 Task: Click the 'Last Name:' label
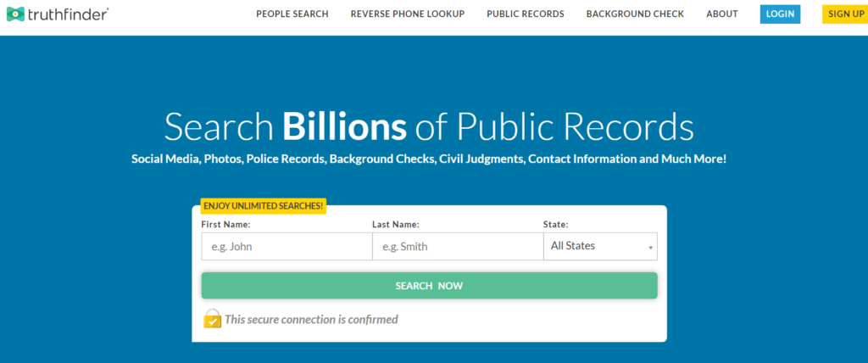(396, 225)
